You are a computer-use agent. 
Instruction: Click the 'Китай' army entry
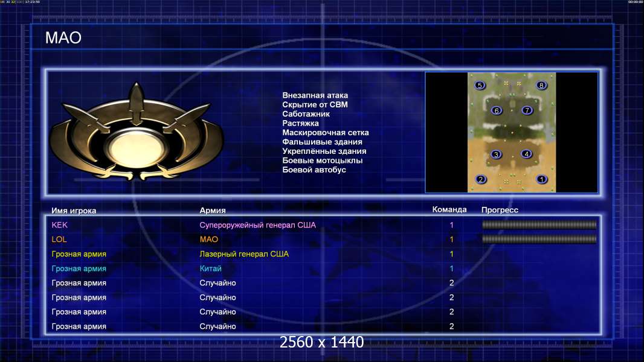[210, 268]
